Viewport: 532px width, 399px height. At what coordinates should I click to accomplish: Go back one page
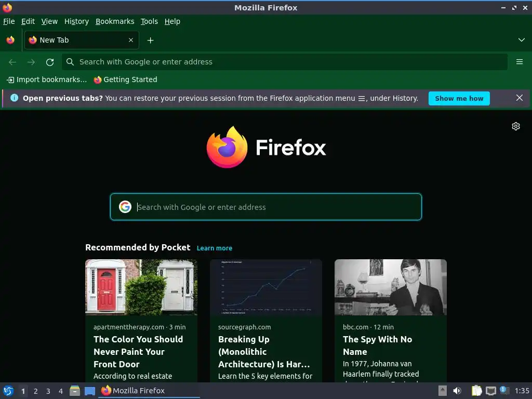click(12, 62)
